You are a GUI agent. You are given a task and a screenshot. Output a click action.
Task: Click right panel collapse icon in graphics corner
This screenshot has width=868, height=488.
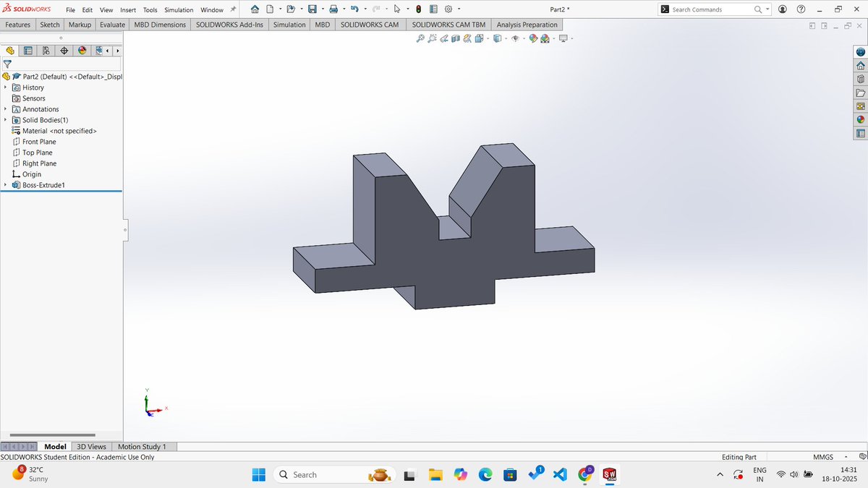pyautogui.click(x=824, y=26)
